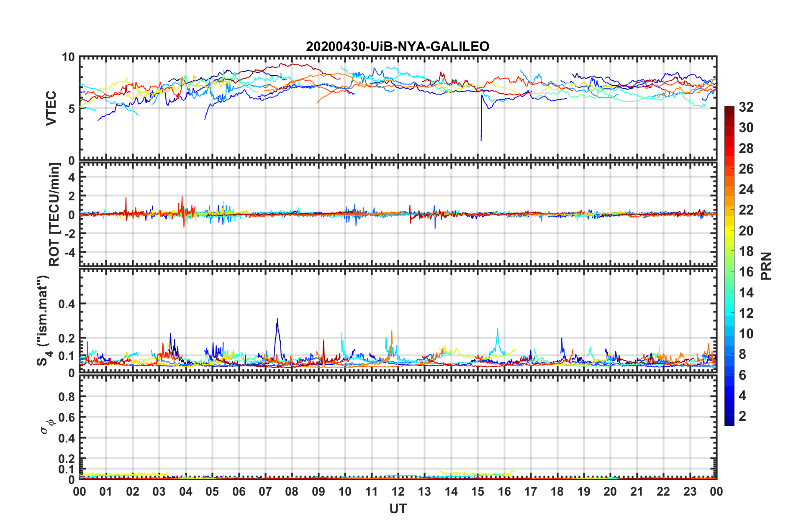Click VTEC axis tick value 10

(68, 57)
